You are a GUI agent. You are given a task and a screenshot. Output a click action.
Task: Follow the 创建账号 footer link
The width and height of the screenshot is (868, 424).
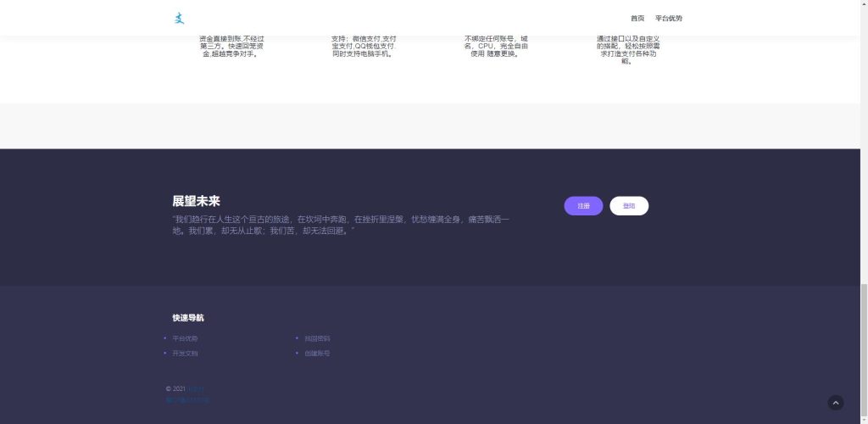tap(317, 353)
